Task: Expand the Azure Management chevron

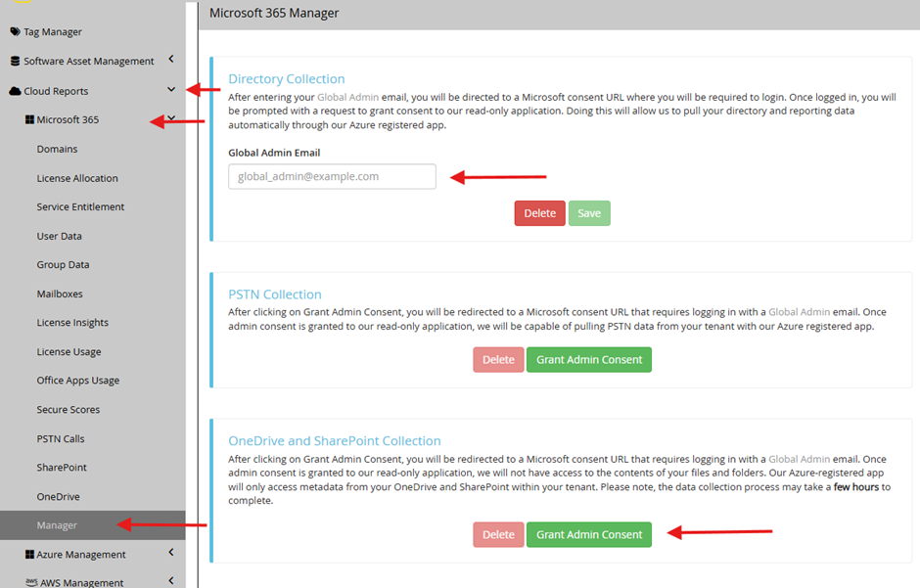Action: pyautogui.click(x=170, y=552)
